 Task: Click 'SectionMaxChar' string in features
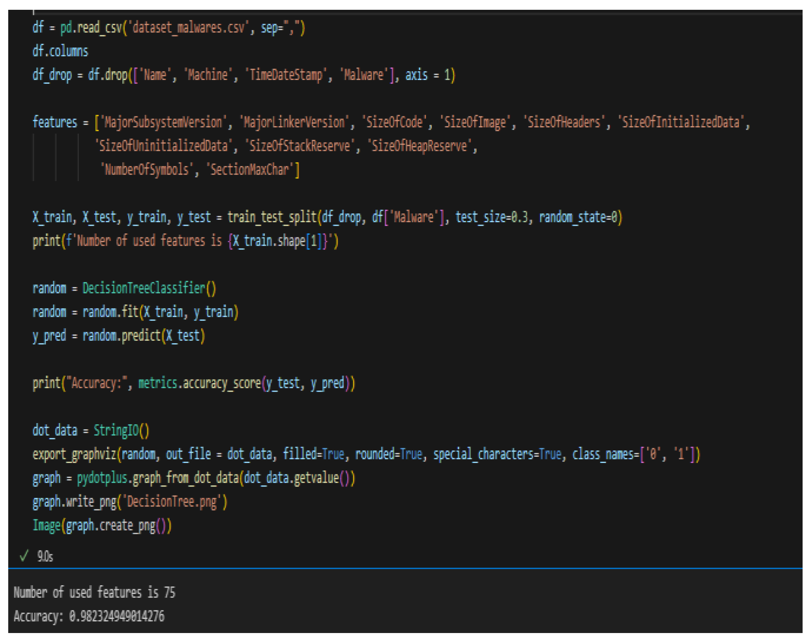(250, 170)
